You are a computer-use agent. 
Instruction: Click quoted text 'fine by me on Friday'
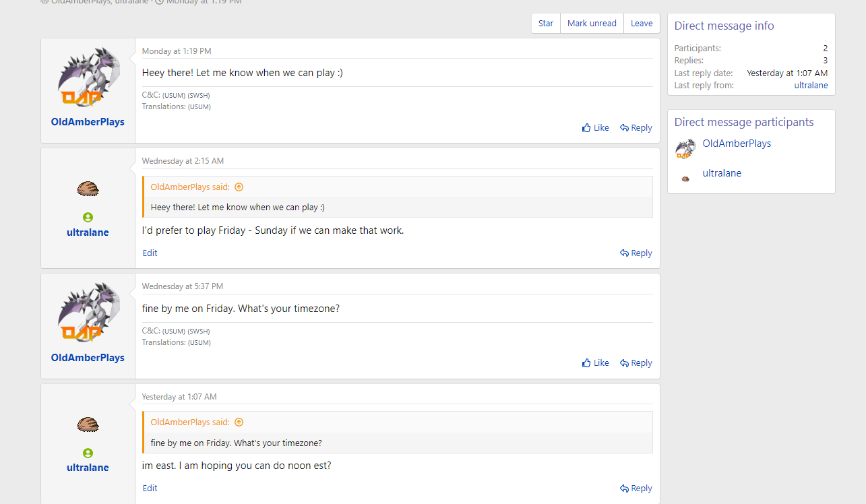click(237, 443)
